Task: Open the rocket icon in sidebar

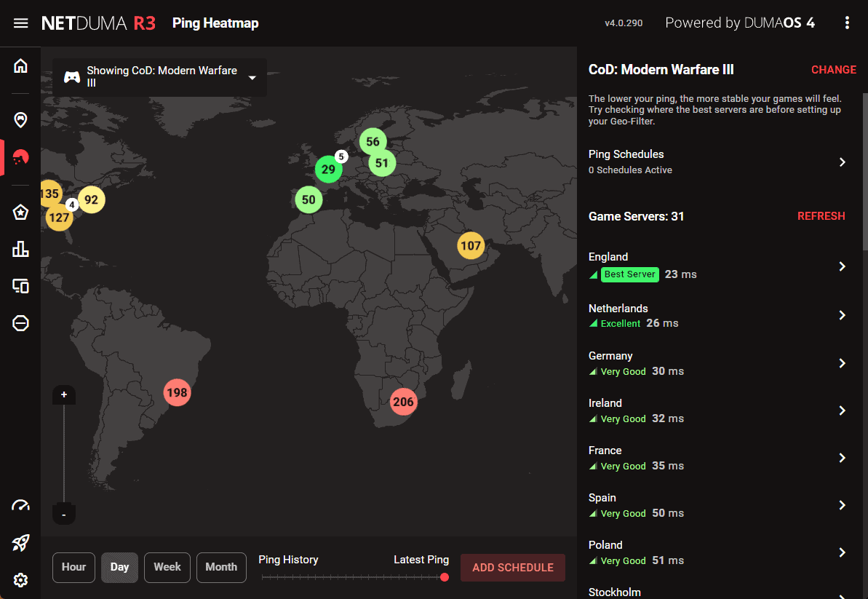Action: pos(21,543)
